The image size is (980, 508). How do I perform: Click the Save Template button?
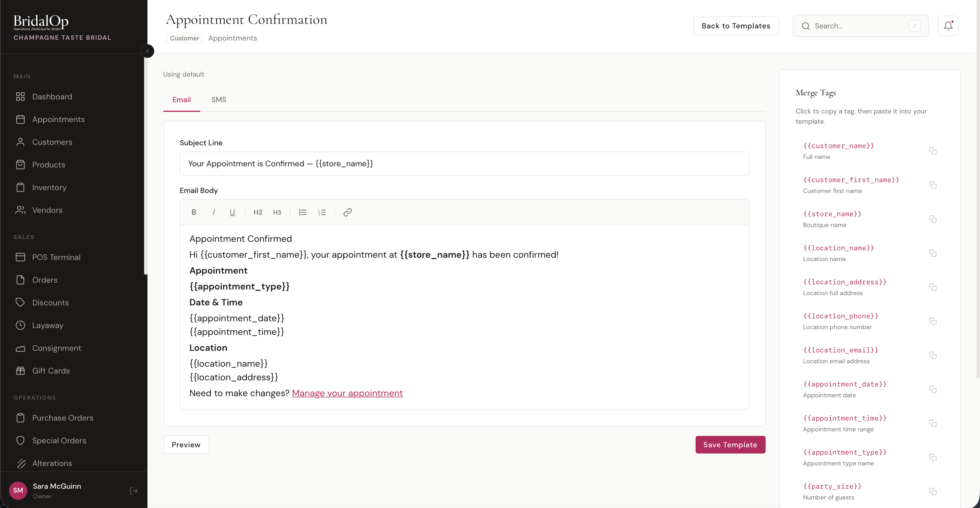(x=730, y=444)
